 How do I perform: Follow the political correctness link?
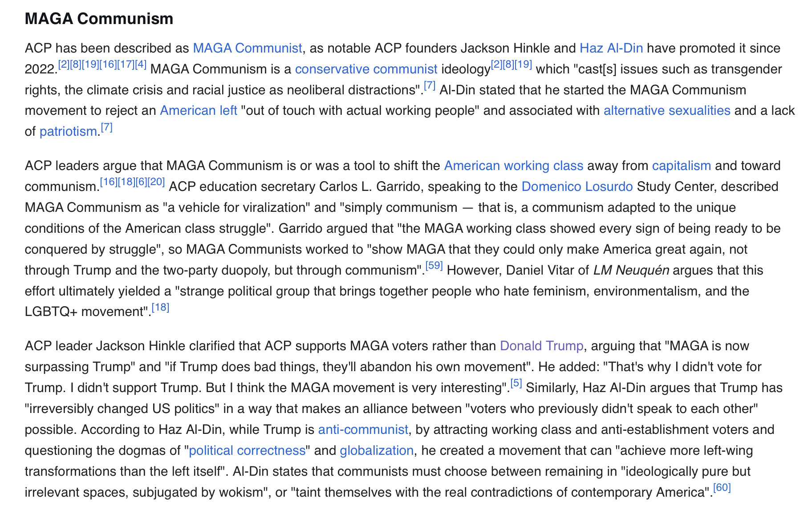click(x=247, y=450)
